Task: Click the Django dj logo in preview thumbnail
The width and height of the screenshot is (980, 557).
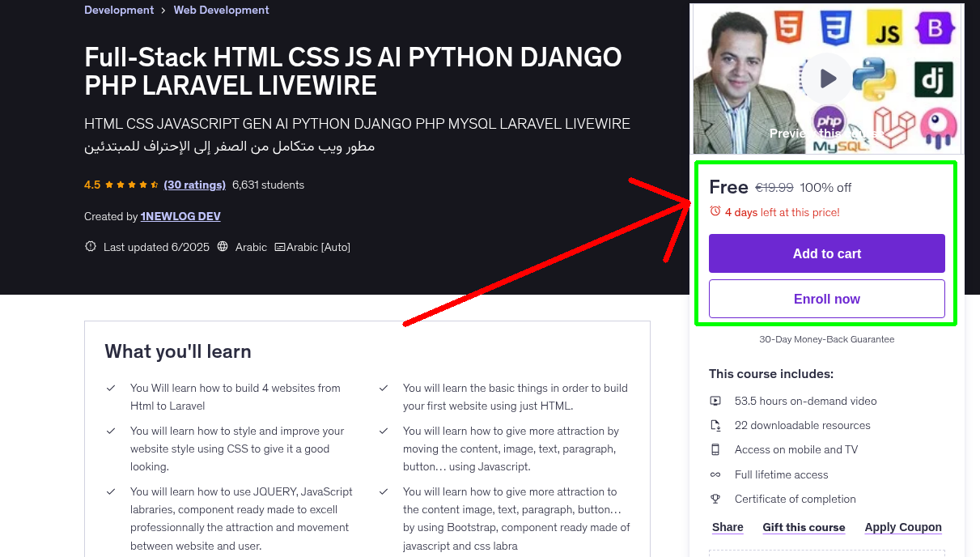Action: coord(934,79)
